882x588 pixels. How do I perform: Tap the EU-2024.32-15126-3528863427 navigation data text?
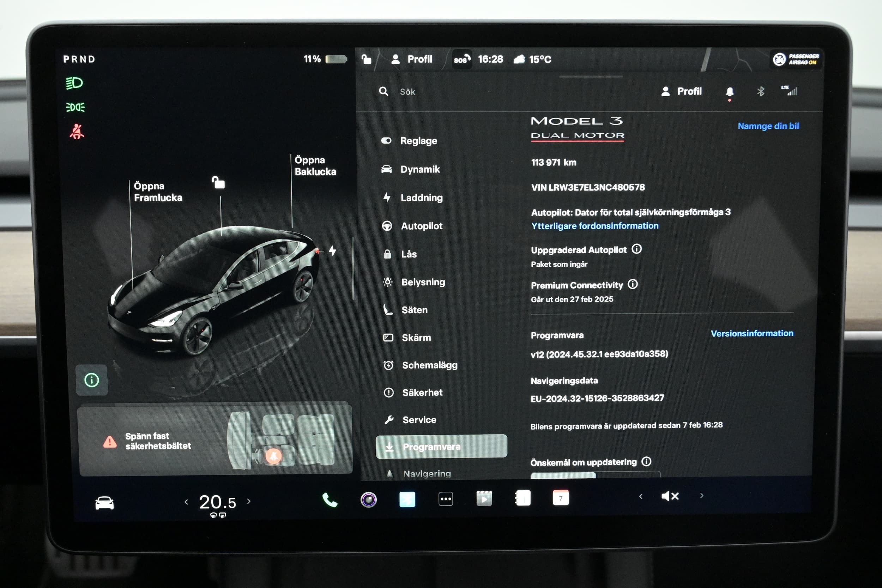tap(597, 398)
